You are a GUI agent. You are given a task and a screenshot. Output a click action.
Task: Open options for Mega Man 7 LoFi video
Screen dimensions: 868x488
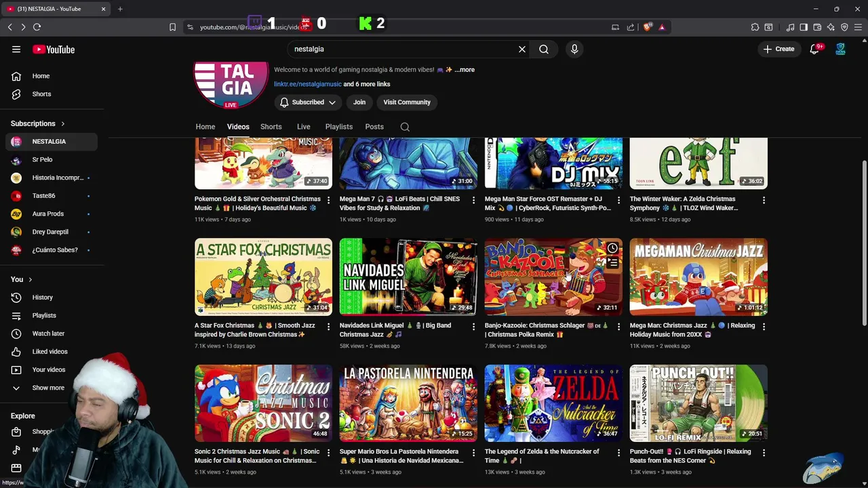473,200
